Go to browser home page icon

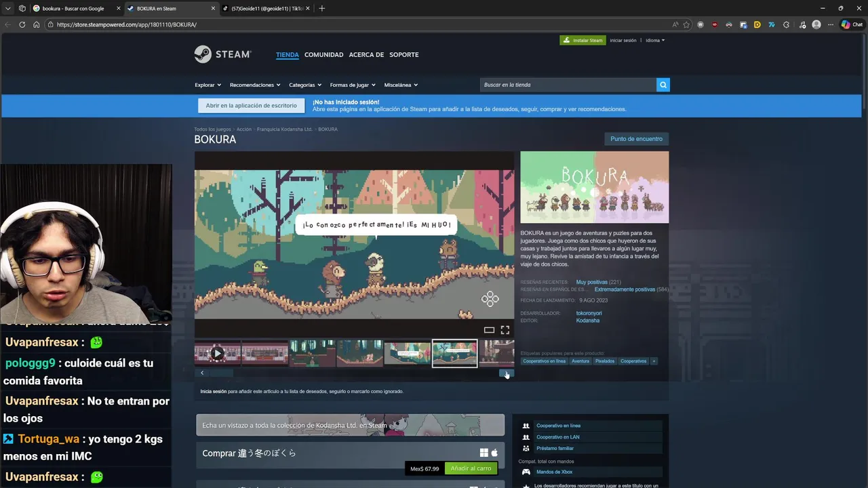[x=37, y=24]
